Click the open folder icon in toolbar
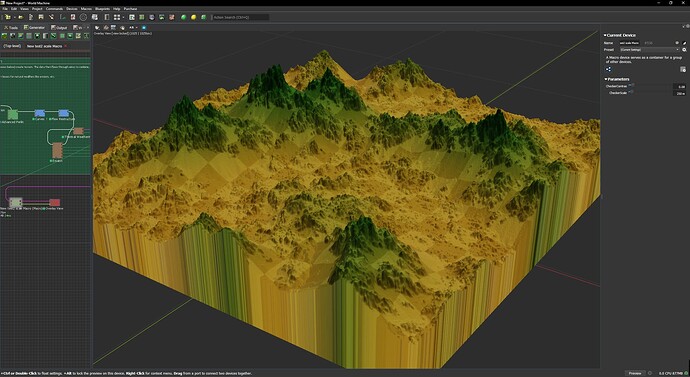 21,17
